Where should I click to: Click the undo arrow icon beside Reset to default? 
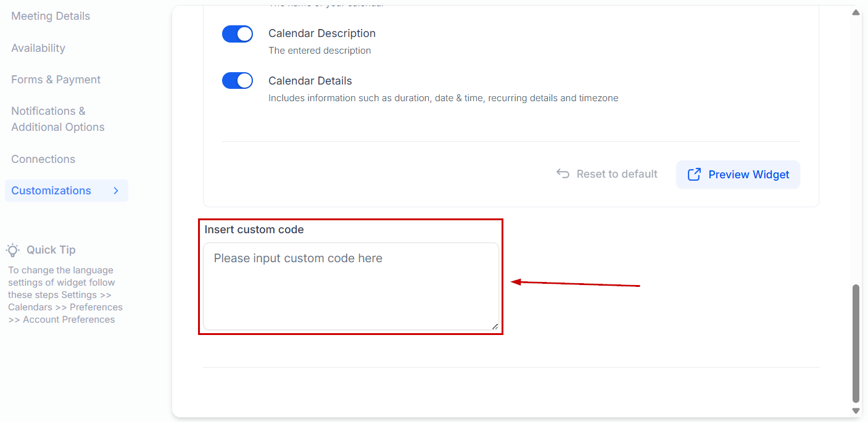pyautogui.click(x=563, y=174)
